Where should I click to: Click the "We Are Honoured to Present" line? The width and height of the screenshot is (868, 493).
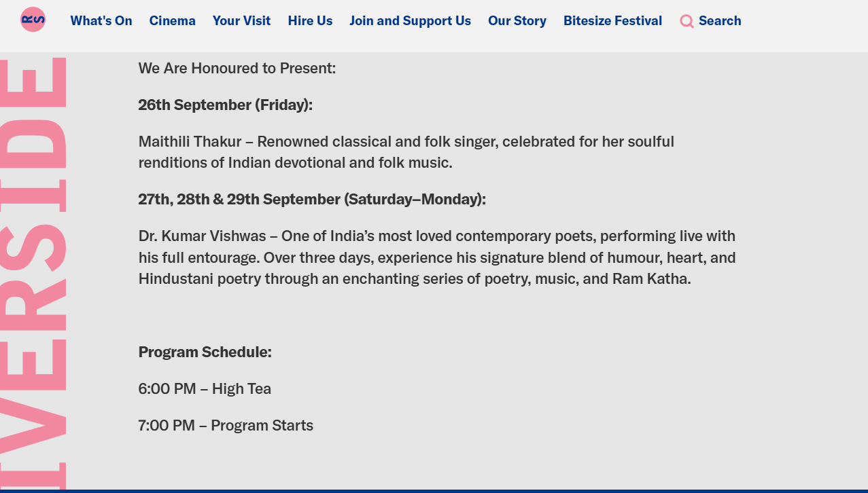pos(237,69)
